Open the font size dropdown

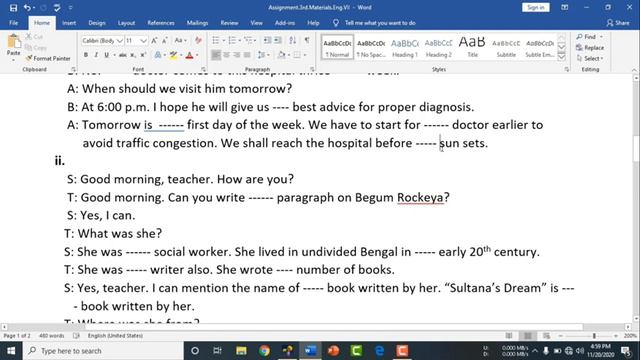(143, 41)
